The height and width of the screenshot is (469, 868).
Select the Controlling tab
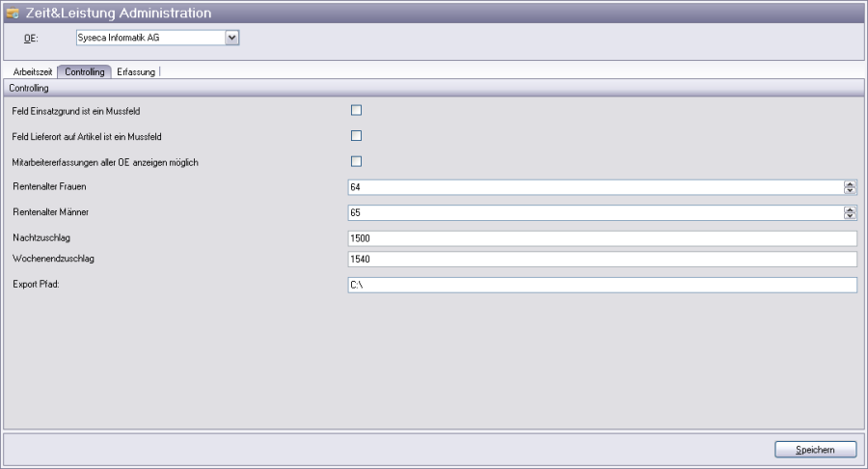[x=85, y=72]
